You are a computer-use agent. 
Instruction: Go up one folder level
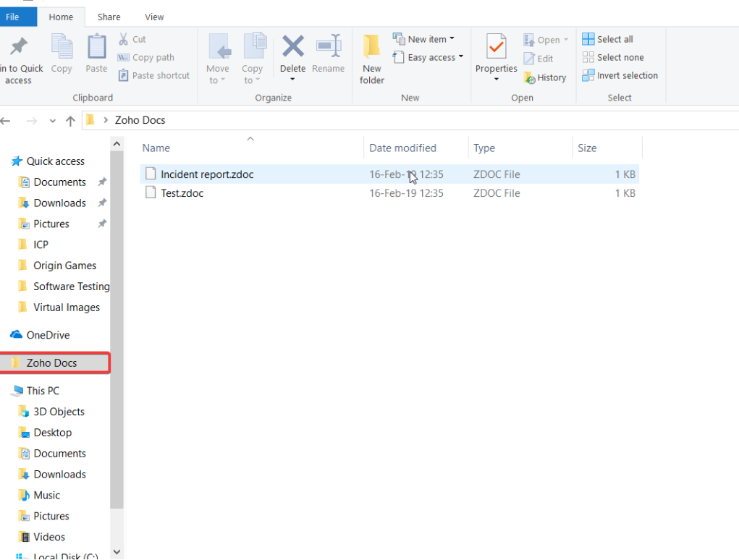click(x=70, y=121)
